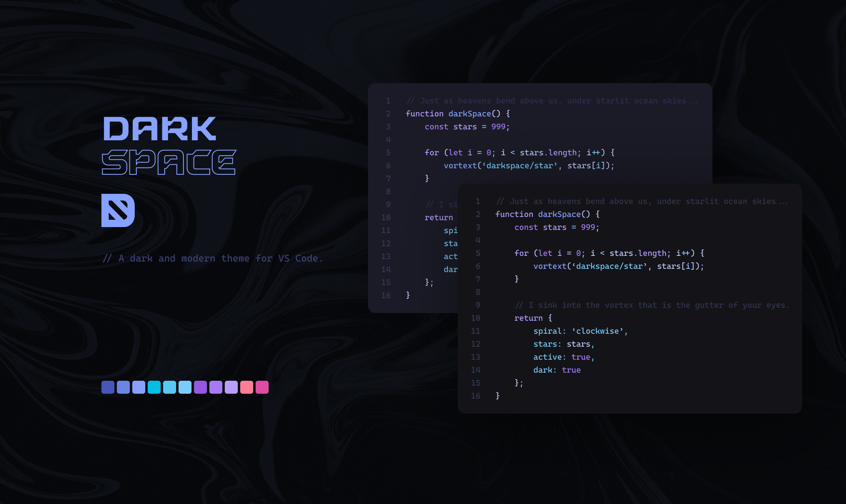
Task: Click the Dark Space 'D' logo icon
Action: point(118,210)
